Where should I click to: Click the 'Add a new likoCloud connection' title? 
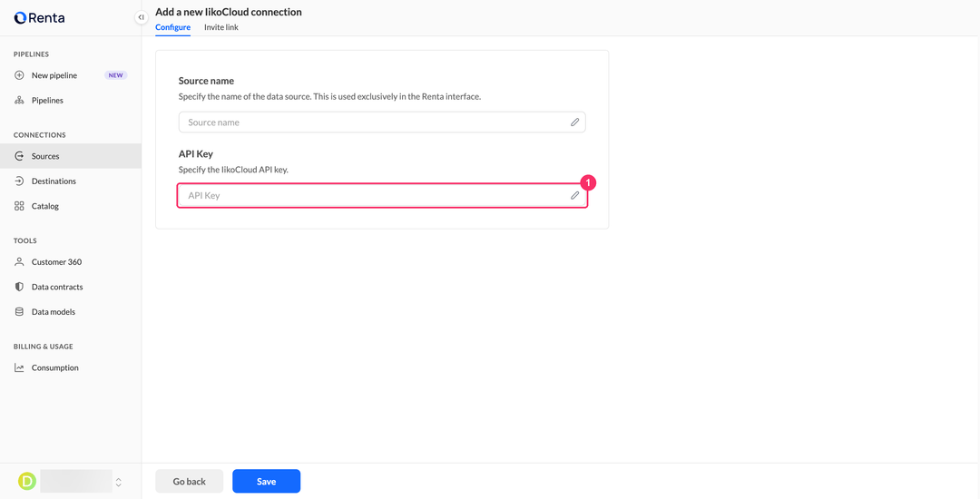[228, 12]
